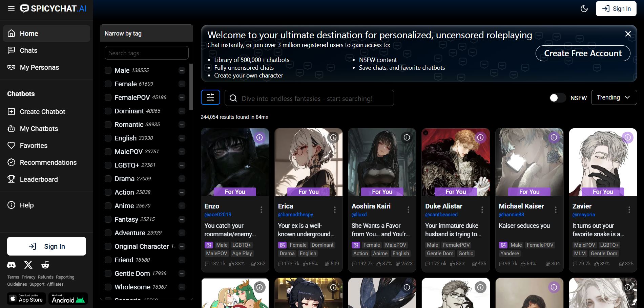Go to Home in sidebar
Image resolution: width=644 pixels, height=308 pixels.
[47, 34]
